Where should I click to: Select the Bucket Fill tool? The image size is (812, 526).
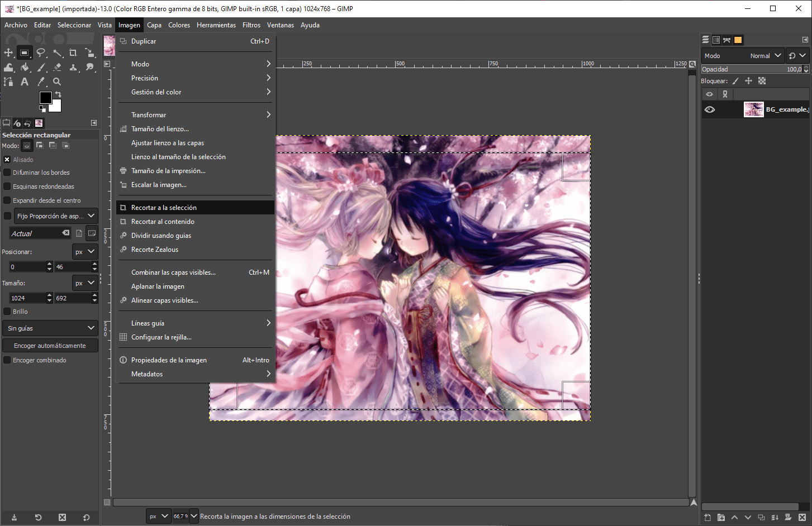pyautogui.click(x=25, y=67)
